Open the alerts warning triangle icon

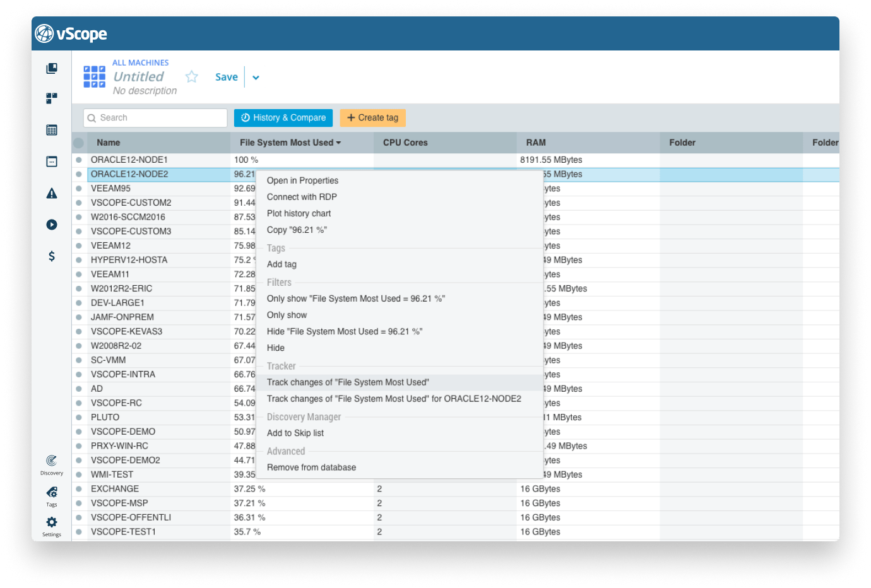coord(52,193)
